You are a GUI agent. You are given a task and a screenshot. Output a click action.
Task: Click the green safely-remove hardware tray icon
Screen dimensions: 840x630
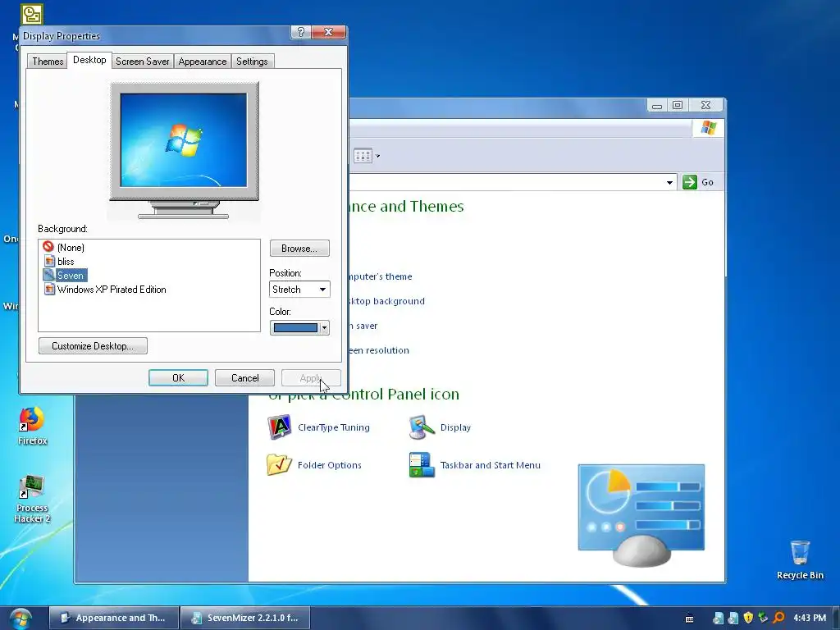764,618
